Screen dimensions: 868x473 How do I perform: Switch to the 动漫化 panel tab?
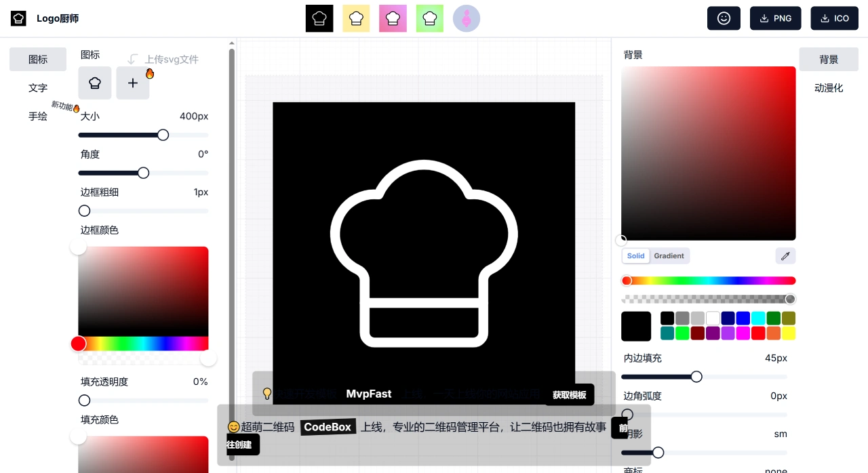pos(828,87)
